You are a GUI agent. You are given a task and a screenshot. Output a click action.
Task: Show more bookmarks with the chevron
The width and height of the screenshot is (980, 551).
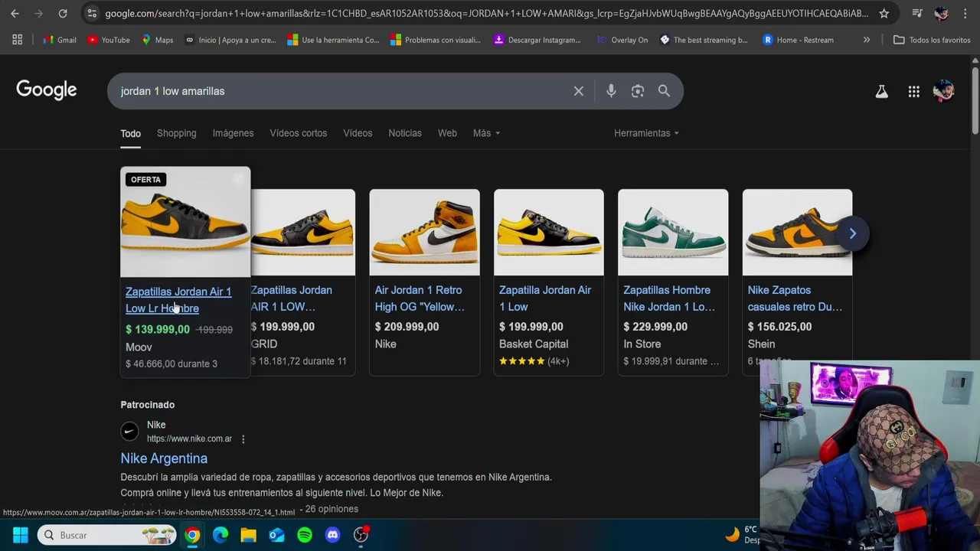867,40
